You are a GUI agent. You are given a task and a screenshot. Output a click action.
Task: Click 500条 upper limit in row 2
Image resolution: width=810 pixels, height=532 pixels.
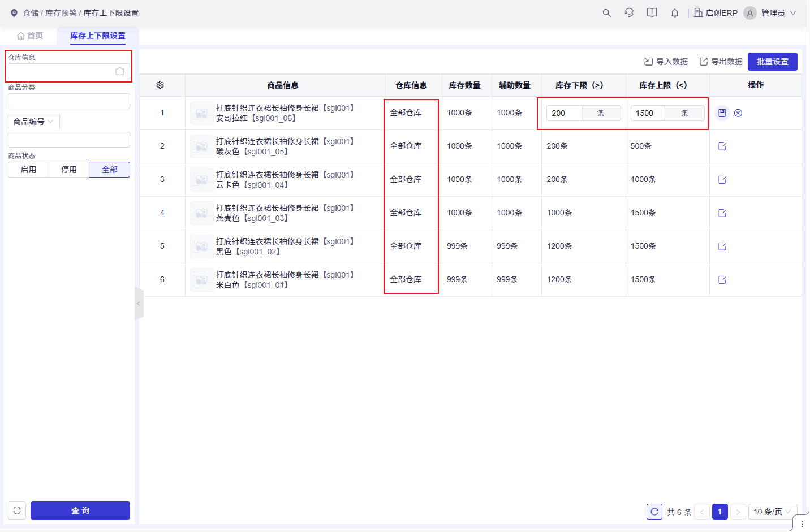click(x=641, y=146)
